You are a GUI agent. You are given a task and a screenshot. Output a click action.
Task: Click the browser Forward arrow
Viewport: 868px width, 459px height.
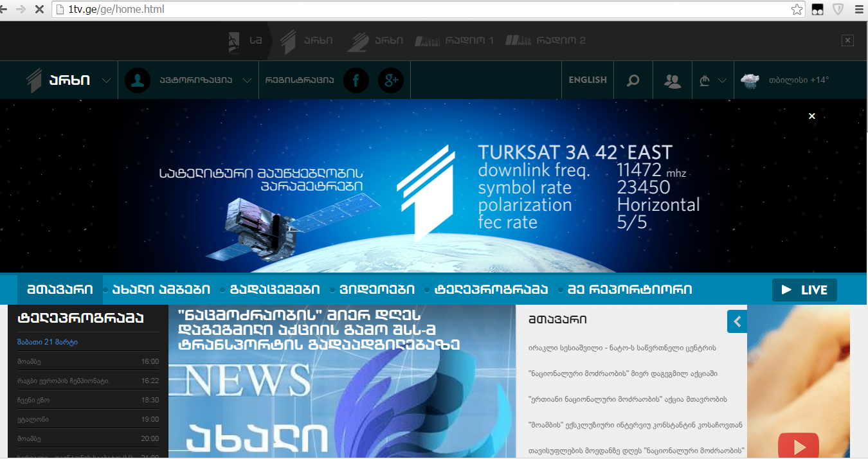click(x=21, y=9)
